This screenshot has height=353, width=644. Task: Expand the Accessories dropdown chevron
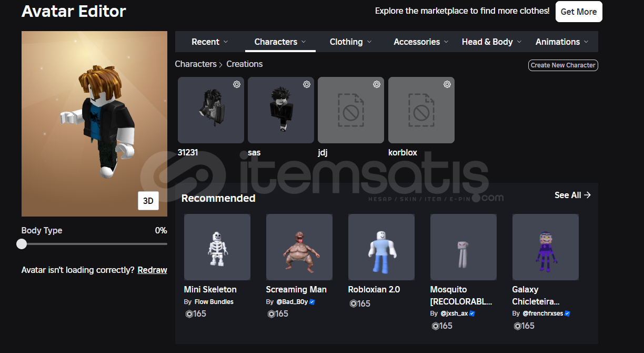tap(446, 42)
